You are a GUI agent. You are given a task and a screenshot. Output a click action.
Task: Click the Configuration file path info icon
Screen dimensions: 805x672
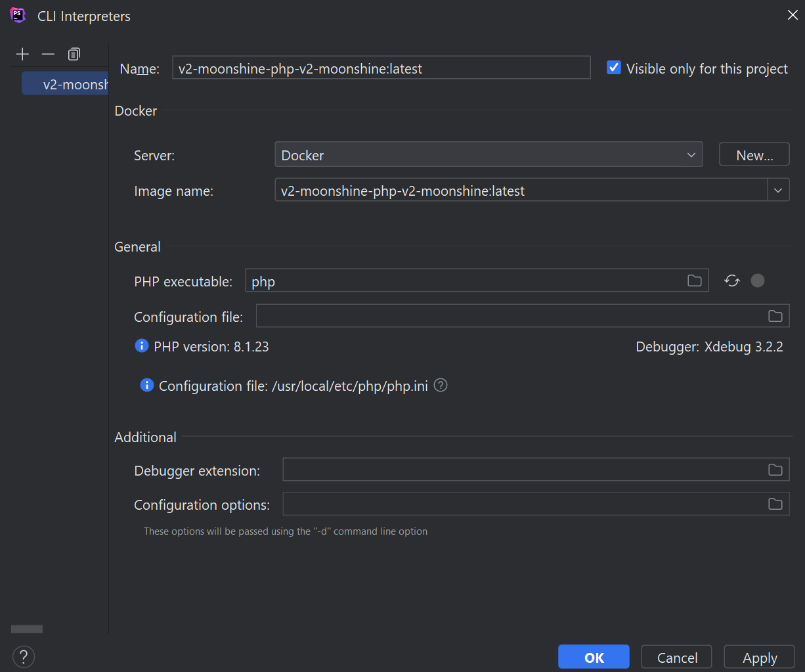point(147,385)
